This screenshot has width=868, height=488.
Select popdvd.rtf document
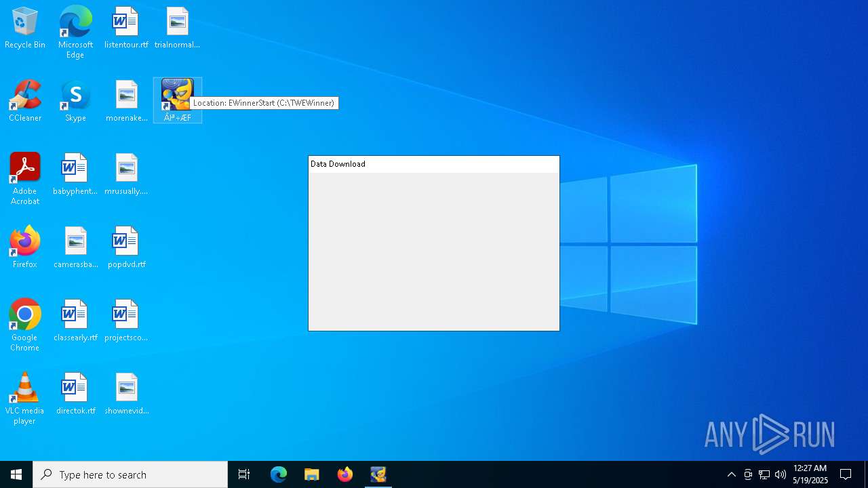pyautogui.click(x=126, y=247)
